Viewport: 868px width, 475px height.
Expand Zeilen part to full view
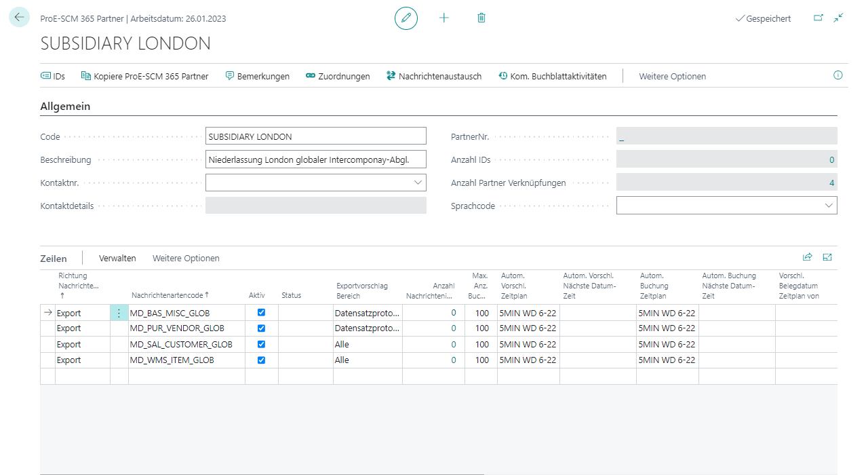point(827,257)
